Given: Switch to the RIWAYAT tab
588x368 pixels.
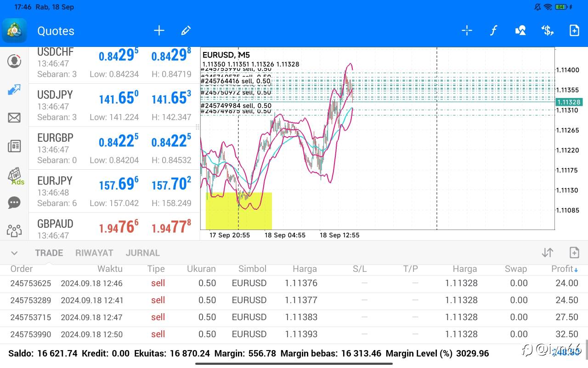Looking at the screenshot, I should [94, 253].
